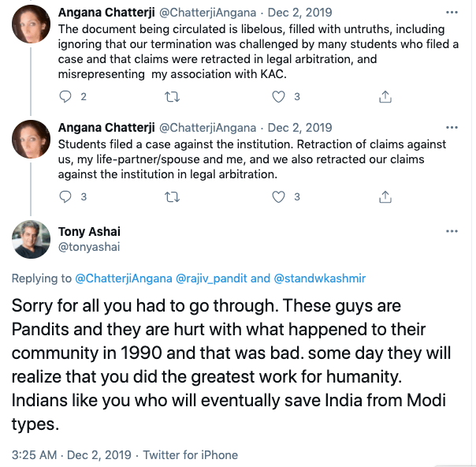Reply to the first Angana Chatterji tweet
The height and width of the screenshot is (467, 476).
tap(67, 96)
